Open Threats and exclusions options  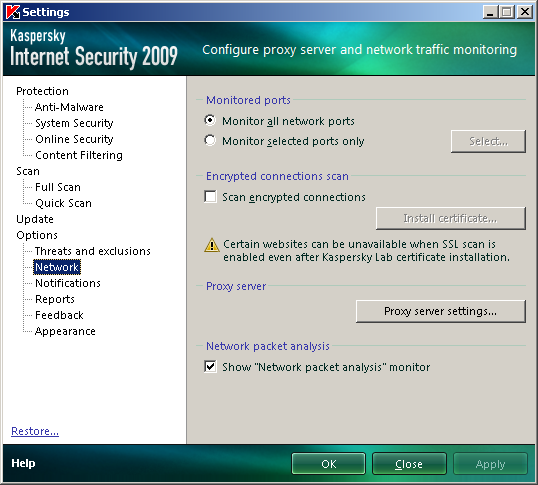tap(93, 251)
